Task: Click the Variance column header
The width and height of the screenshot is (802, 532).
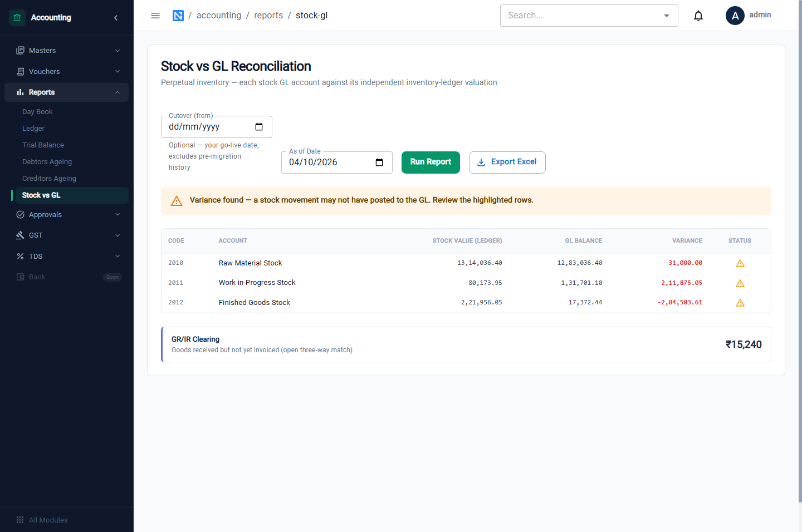Action: (687, 241)
